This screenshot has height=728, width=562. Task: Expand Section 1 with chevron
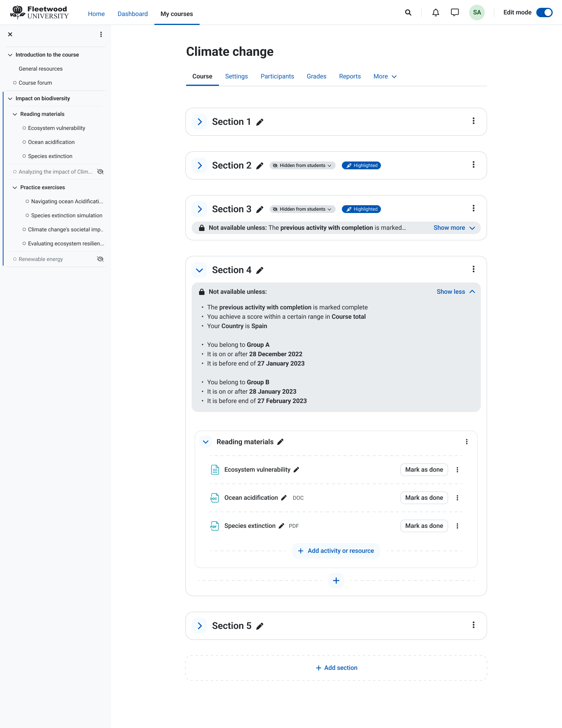(199, 122)
